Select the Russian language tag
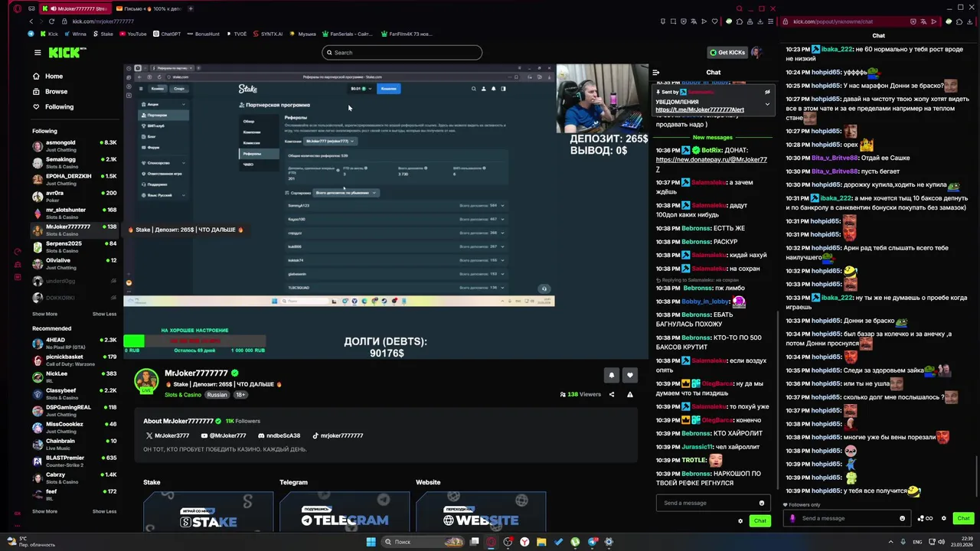980x551 pixels. pos(217,395)
